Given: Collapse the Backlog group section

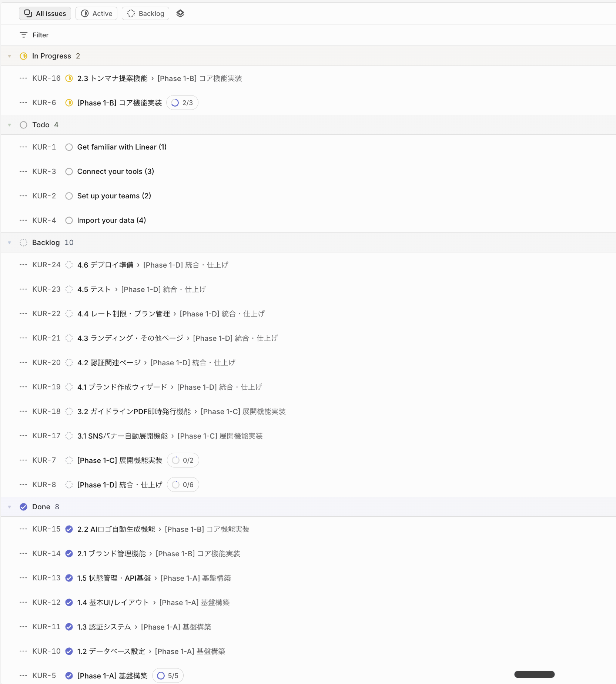Looking at the screenshot, I should 10,243.
